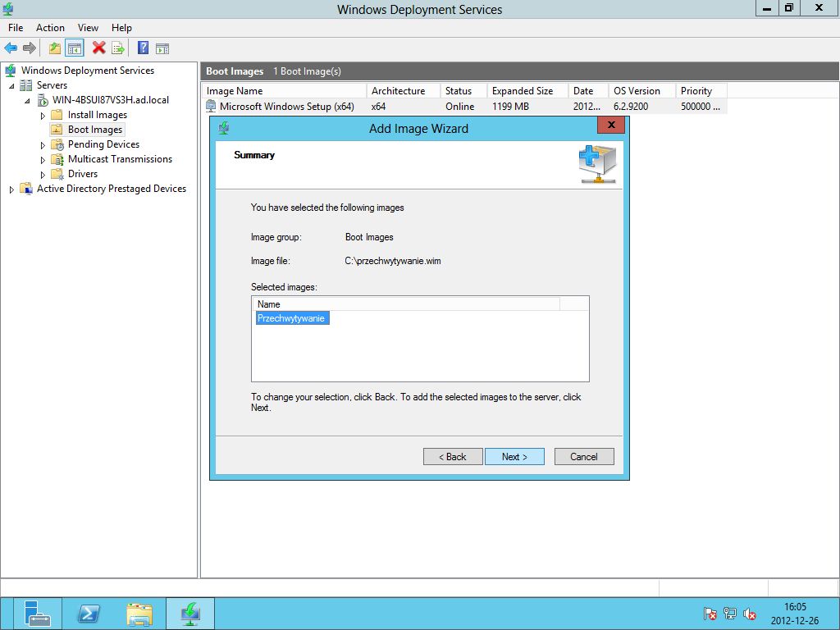Select the Przechwytywanie image entry
This screenshot has width=840, height=630.
click(291, 318)
